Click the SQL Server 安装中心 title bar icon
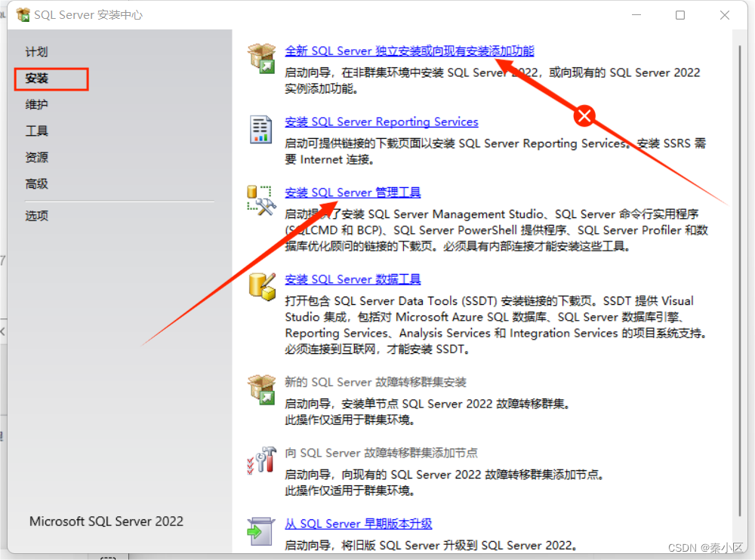 pyautogui.click(x=23, y=15)
